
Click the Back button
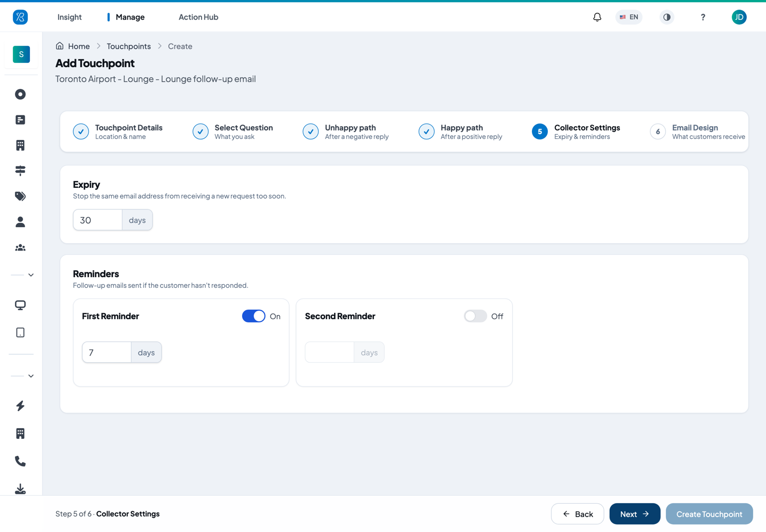pyautogui.click(x=578, y=514)
